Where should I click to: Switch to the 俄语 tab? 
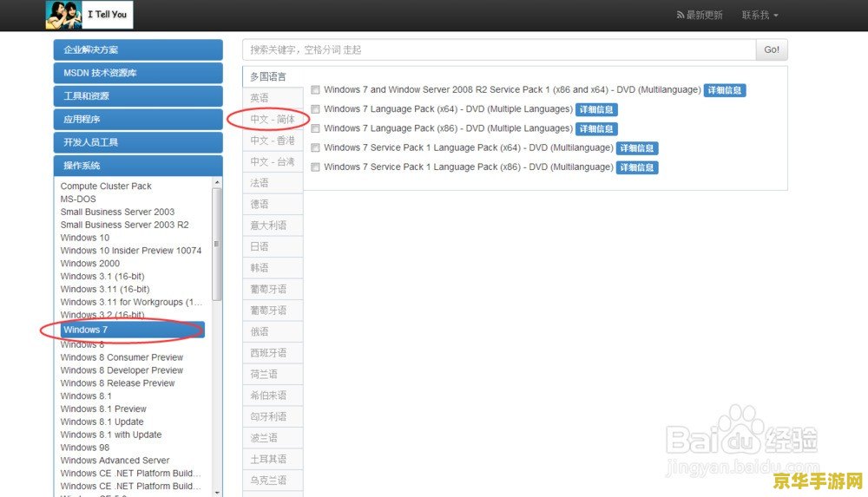(273, 332)
